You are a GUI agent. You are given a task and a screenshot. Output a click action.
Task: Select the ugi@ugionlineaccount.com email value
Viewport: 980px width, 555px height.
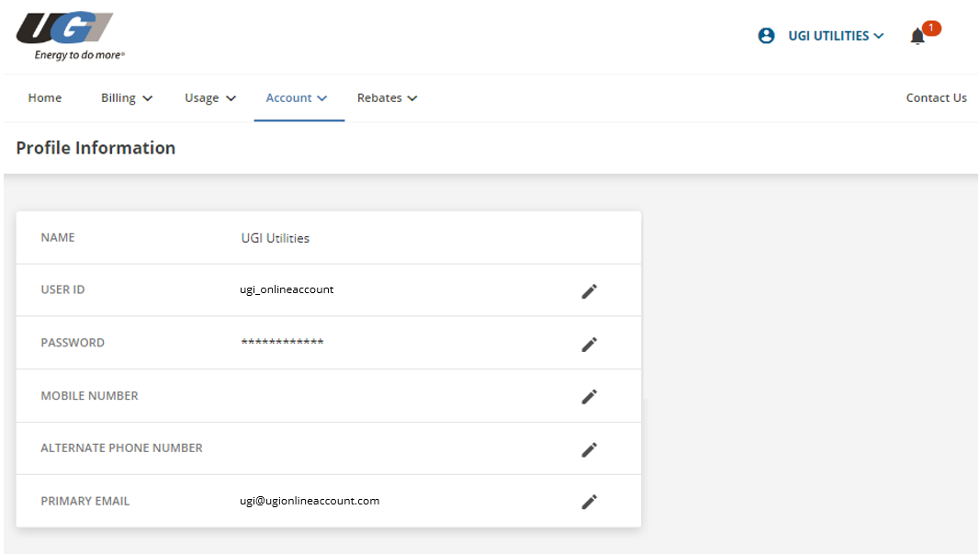[x=310, y=501]
